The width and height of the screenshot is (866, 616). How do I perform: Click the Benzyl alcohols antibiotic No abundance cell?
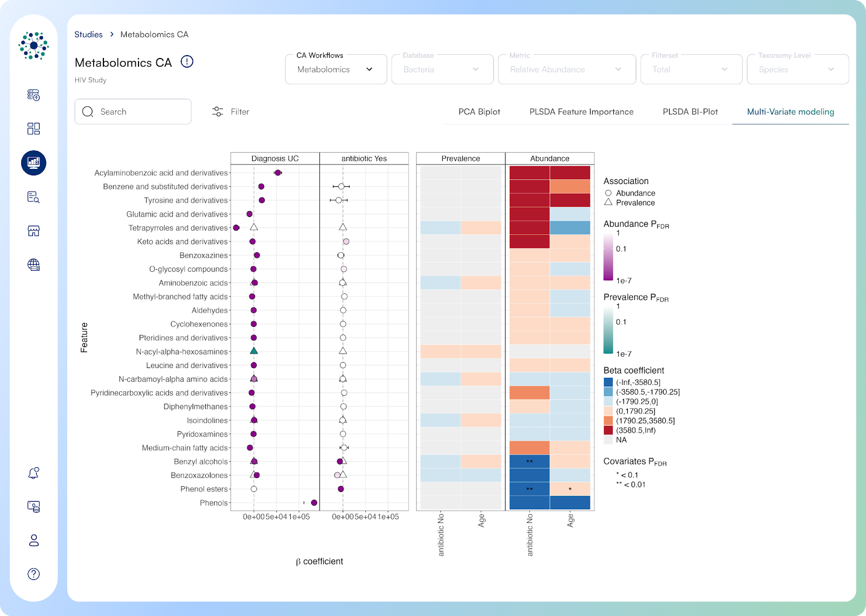point(529,462)
